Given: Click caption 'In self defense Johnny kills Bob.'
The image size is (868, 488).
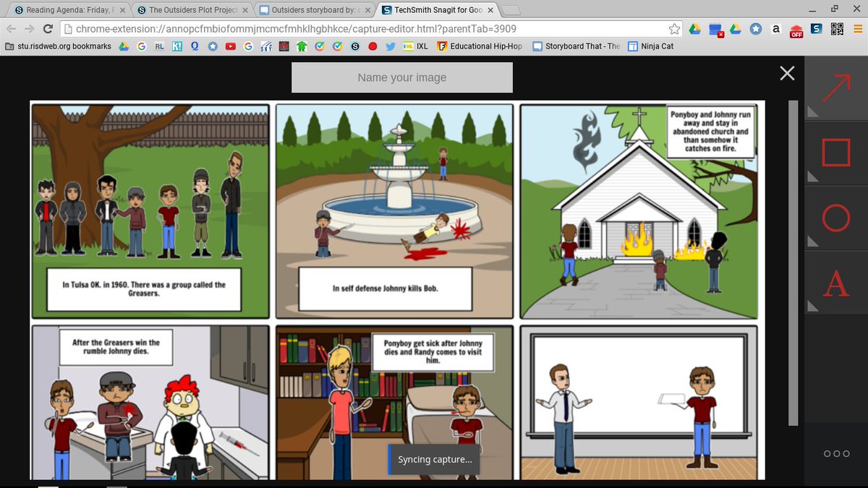Looking at the screenshot, I should point(386,288).
